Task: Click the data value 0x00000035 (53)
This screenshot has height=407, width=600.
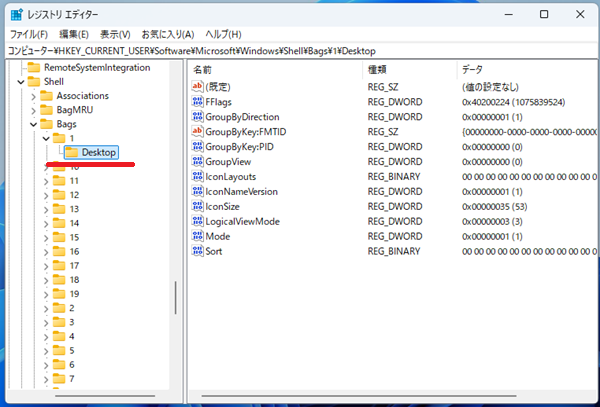Action: tap(494, 207)
